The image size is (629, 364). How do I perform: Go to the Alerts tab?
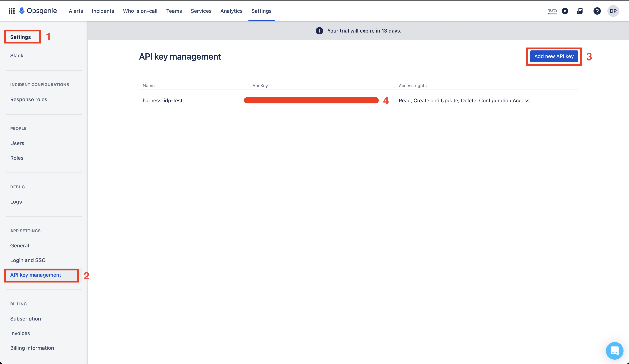pyautogui.click(x=76, y=11)
